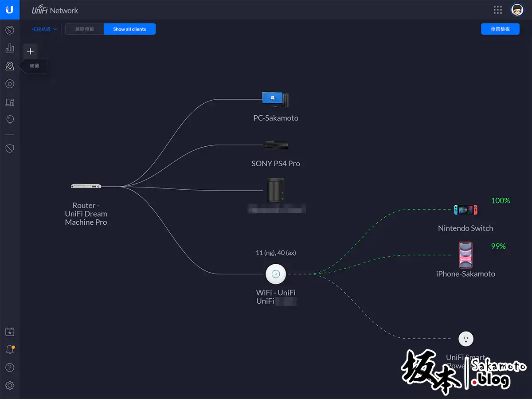Screen dimensions: 532x399
Task: Open the user avatar account menu
Action: pyautogui.click(x=517, y=10)
